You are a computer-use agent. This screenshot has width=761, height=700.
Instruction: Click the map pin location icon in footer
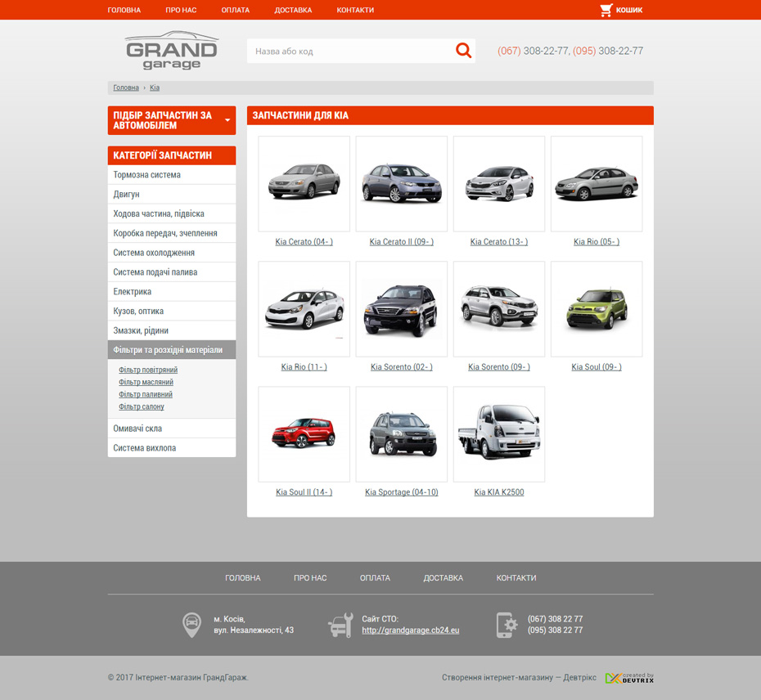pos(191,625)
